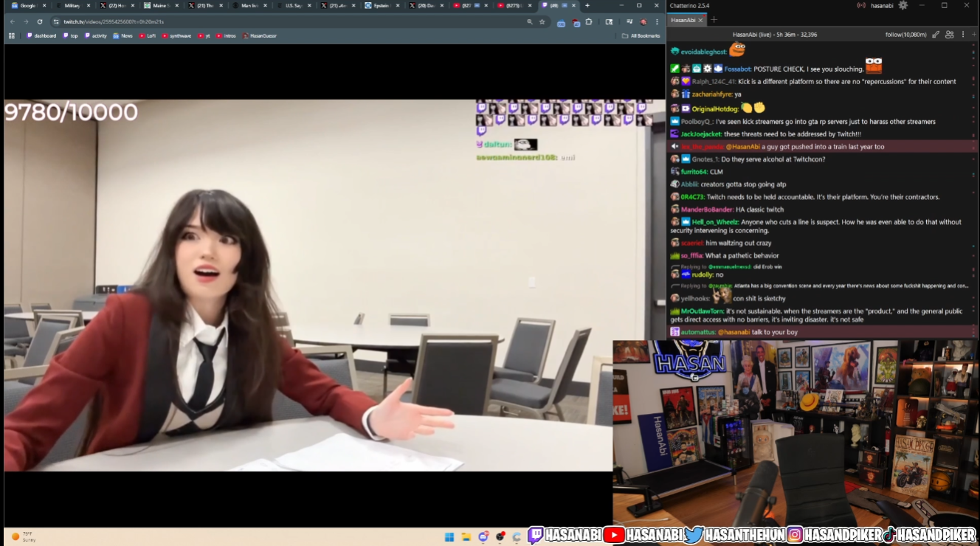Open the Chrome profile avatar

click(643, 21)
